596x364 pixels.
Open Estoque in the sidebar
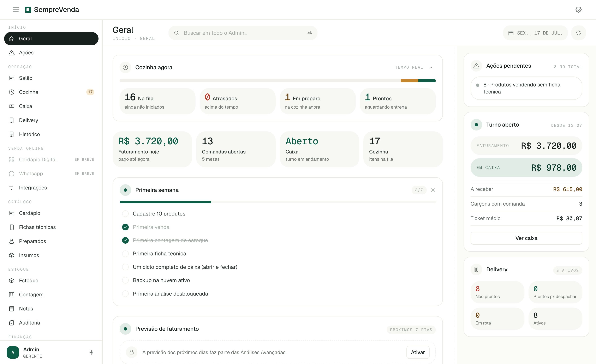tap(51, 281)
